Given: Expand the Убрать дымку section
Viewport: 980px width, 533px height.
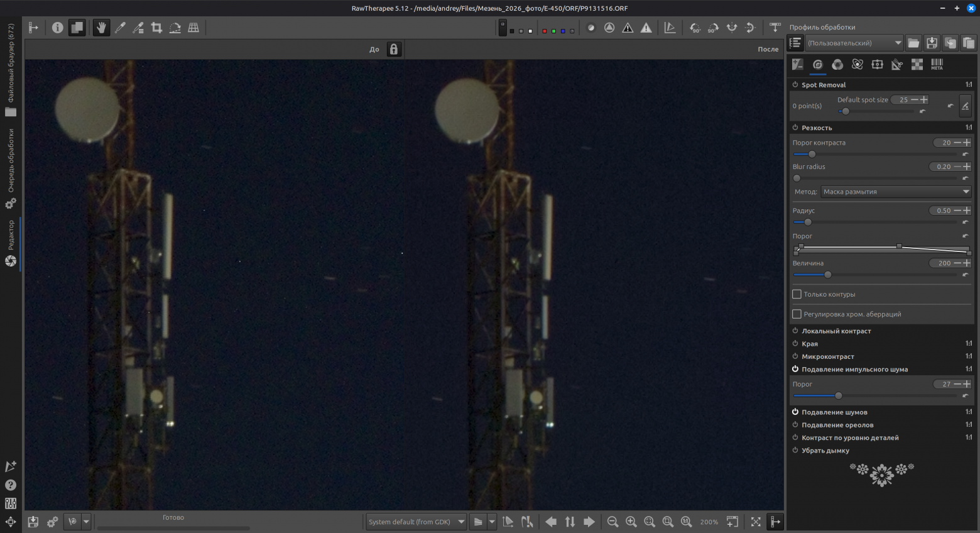Looking at the screenshot, I should pos(825,451).
